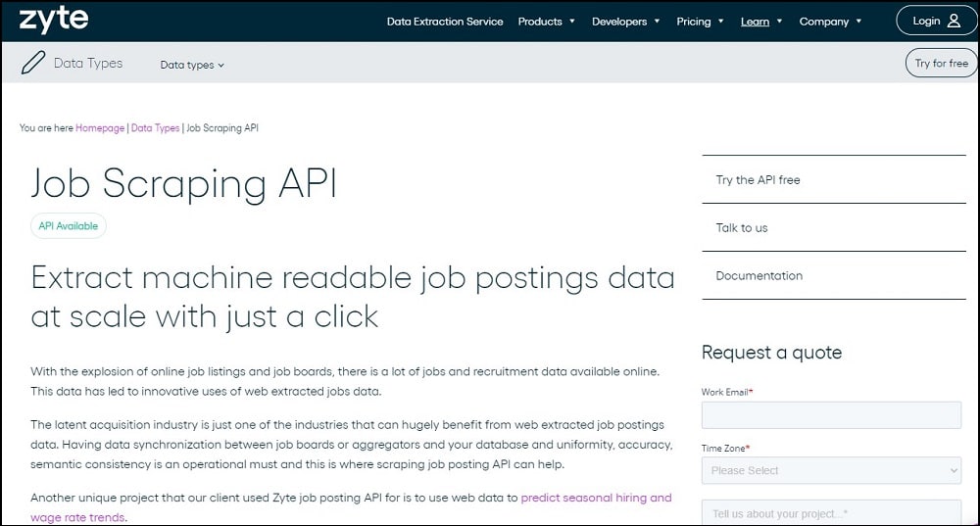Click the 'Extract machine readable job postings' subheading
The width and height of the screenshot is (980, 526).
tap(353, 297)
